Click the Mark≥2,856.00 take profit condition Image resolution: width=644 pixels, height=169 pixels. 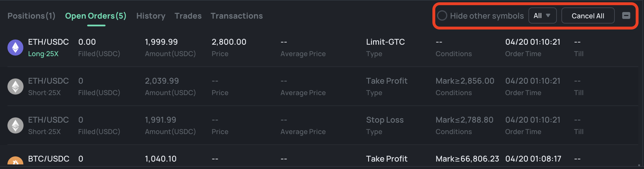click(x=465, y=81)
